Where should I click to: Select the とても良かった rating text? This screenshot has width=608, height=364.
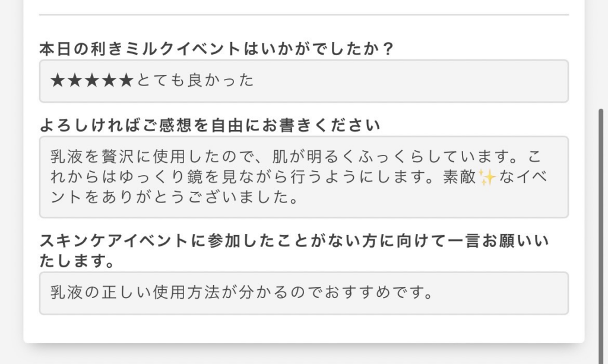[x=195, y=81]
